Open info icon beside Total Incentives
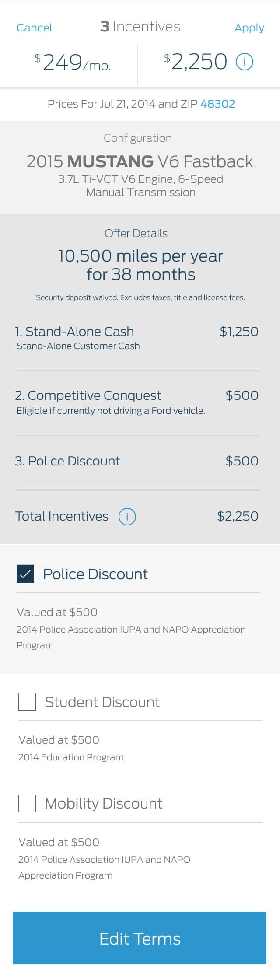The image size is (280, 980). pos(127,517)
